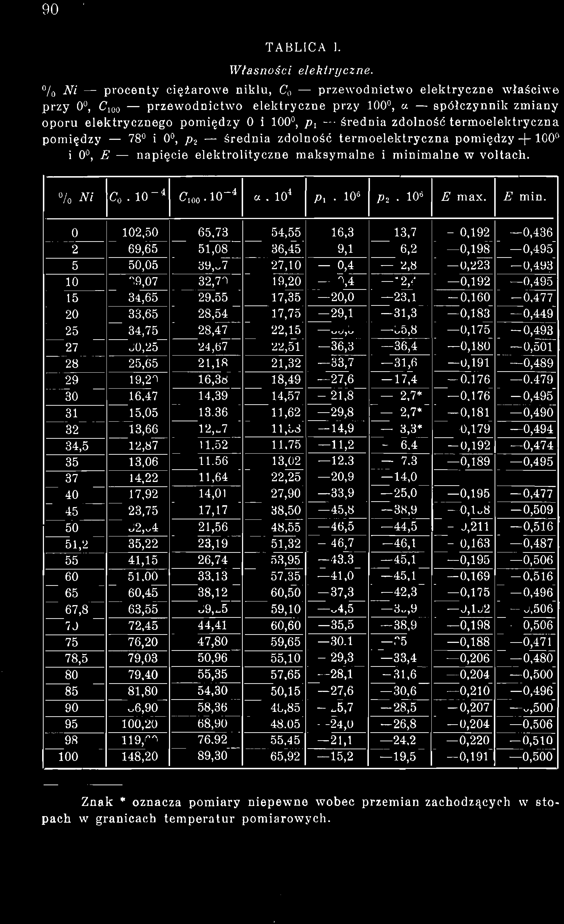Click cell "—0,223"
The height and width of the screenshot is (924, 564).
coord(470,266)
